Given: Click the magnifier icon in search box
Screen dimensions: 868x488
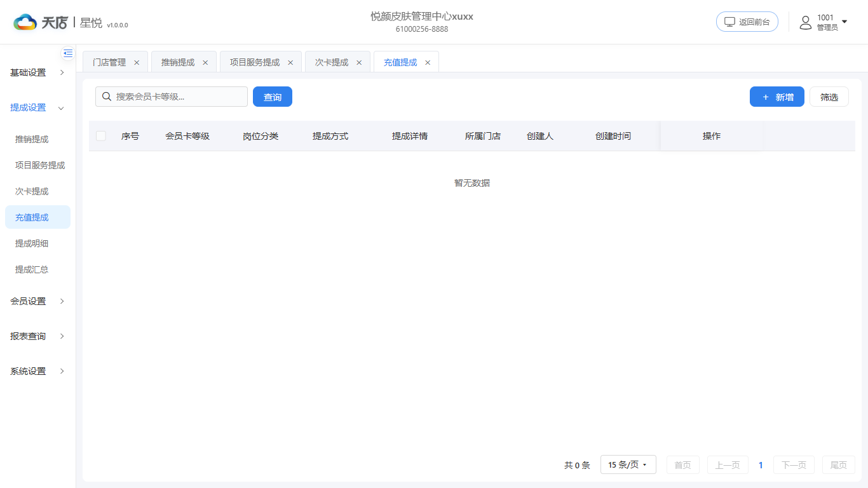Looking at the screenshot, I should [x=107, y=97].
